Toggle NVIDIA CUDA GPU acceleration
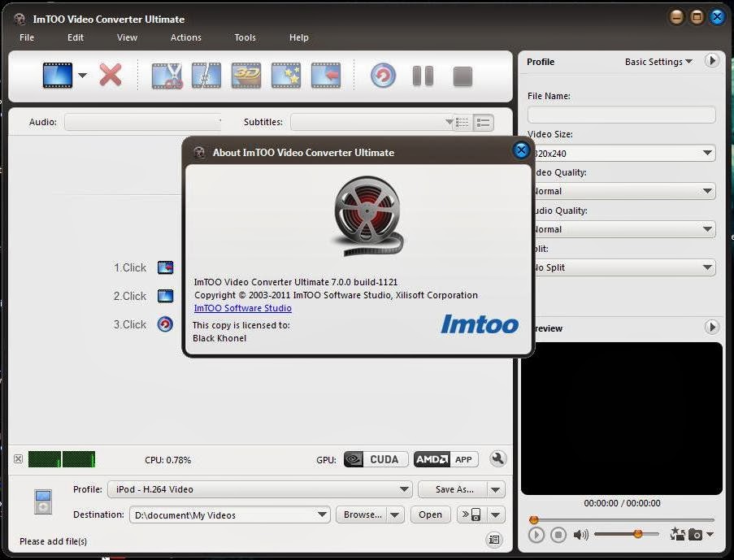The width and height of the screenshot is (734, 560). (376, 459)
